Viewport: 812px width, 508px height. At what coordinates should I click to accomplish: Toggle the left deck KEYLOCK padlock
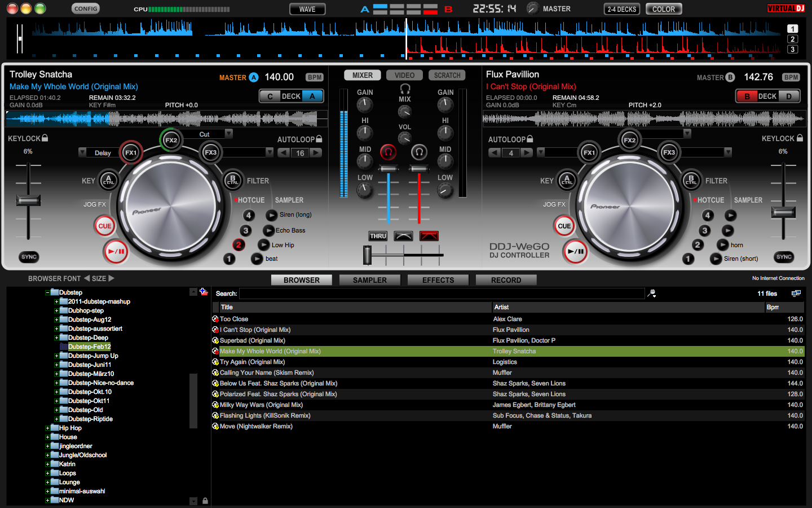pos(45,138)
